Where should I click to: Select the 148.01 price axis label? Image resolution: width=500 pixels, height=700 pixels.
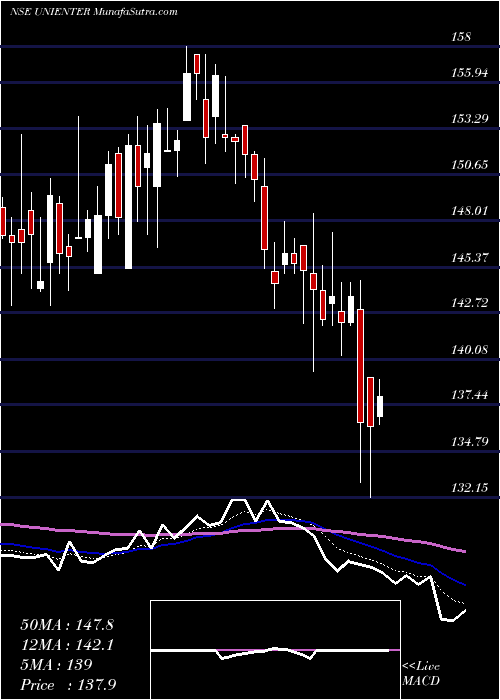(x=469, y=211)
